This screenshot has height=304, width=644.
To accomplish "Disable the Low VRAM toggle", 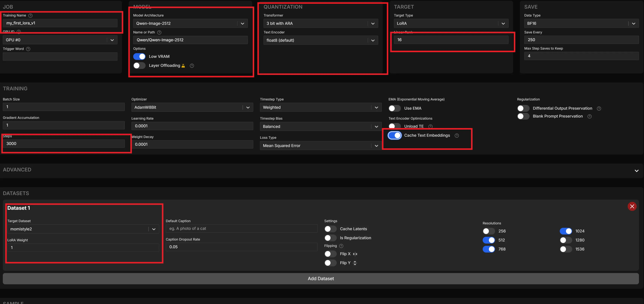I will 139,57.
